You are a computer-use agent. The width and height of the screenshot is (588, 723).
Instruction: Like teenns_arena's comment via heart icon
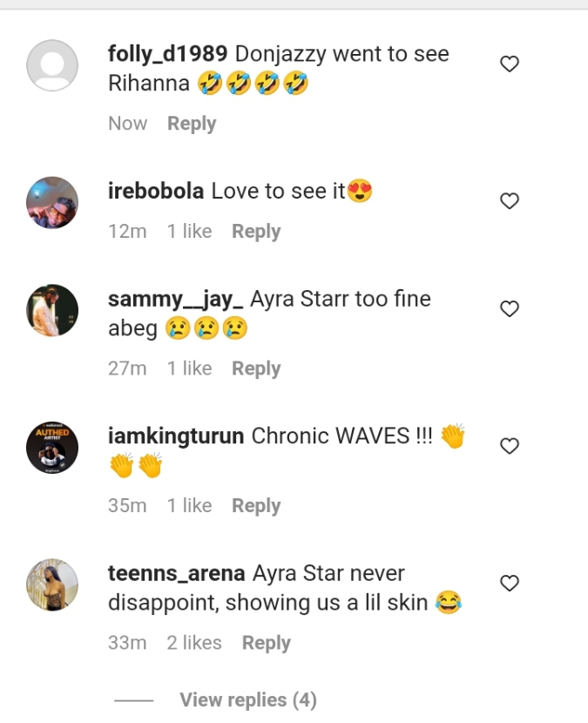point(510,583)
